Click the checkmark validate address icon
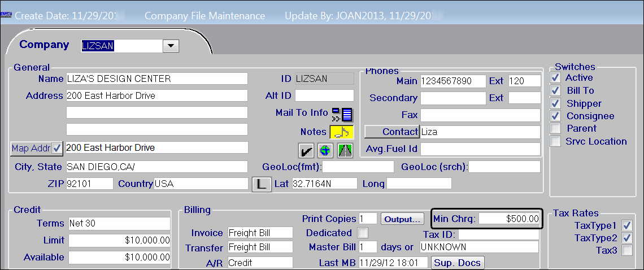This screenshot has height=270, width=644. point(306,151)
